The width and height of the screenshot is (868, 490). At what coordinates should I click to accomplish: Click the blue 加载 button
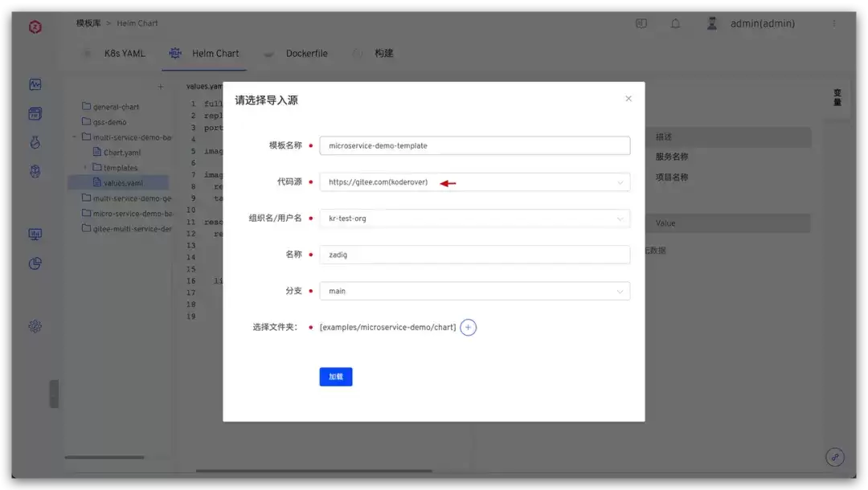(335, 377)
